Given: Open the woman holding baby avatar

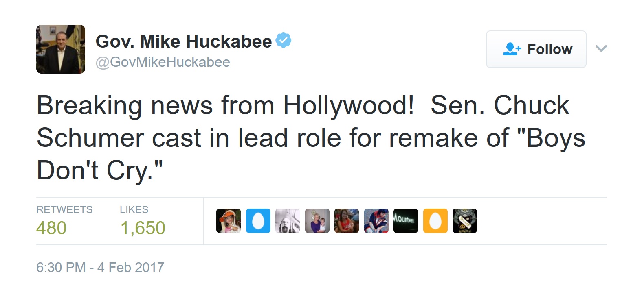Looking at the screenshot, I should pyautogui.click(x=317, y=221).
